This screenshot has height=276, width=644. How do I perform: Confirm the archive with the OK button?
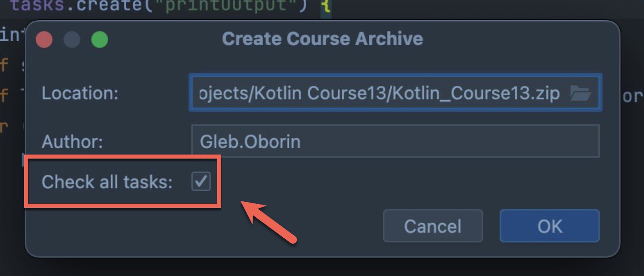click(550, 226)
